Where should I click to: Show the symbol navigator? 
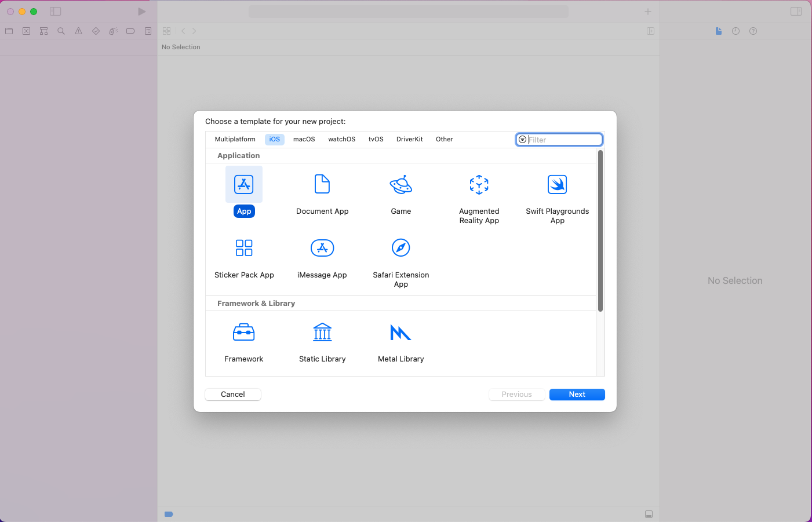(44, 31)
